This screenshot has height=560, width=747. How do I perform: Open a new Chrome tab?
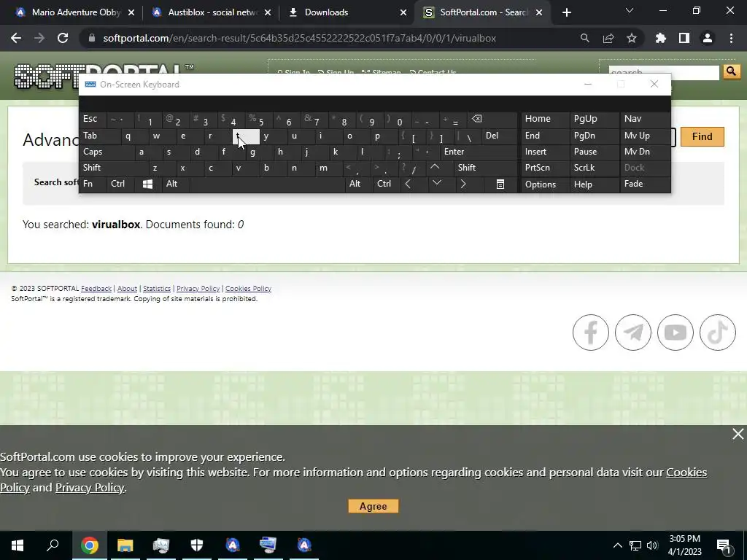[x=566, y=12]
